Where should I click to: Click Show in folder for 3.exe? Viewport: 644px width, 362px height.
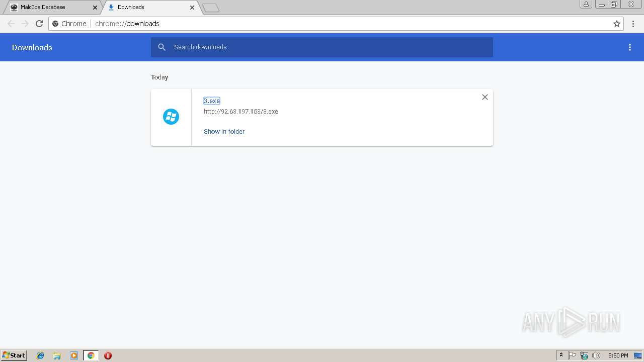coord(224,131)
